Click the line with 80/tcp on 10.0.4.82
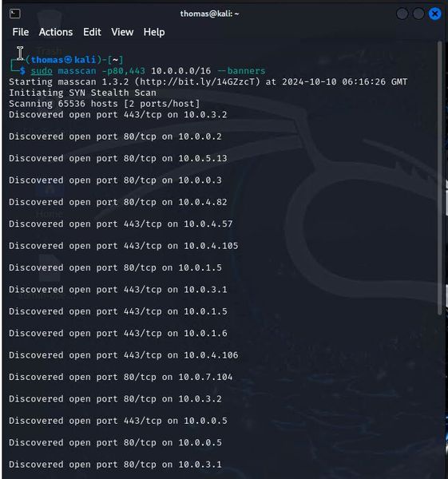The height and width of the screenshot is (479, 448). click(x=118, y=202)
